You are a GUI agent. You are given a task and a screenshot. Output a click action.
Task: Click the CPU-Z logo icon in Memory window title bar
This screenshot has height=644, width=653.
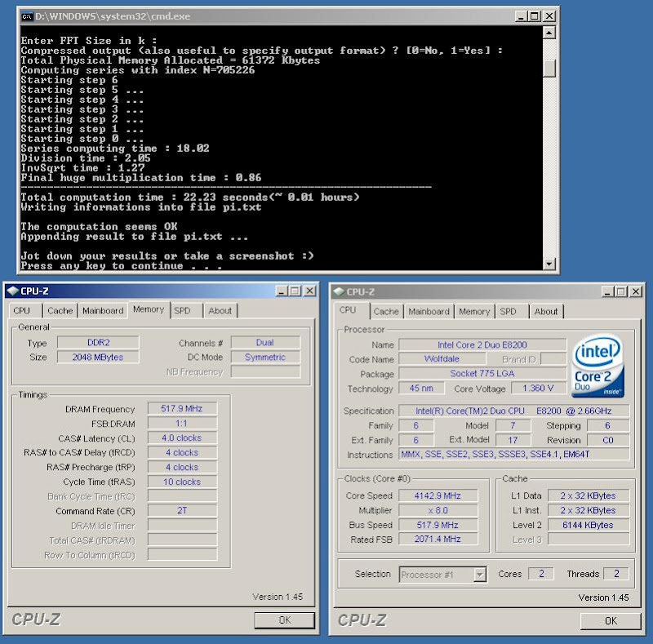(x=13, y=291)
